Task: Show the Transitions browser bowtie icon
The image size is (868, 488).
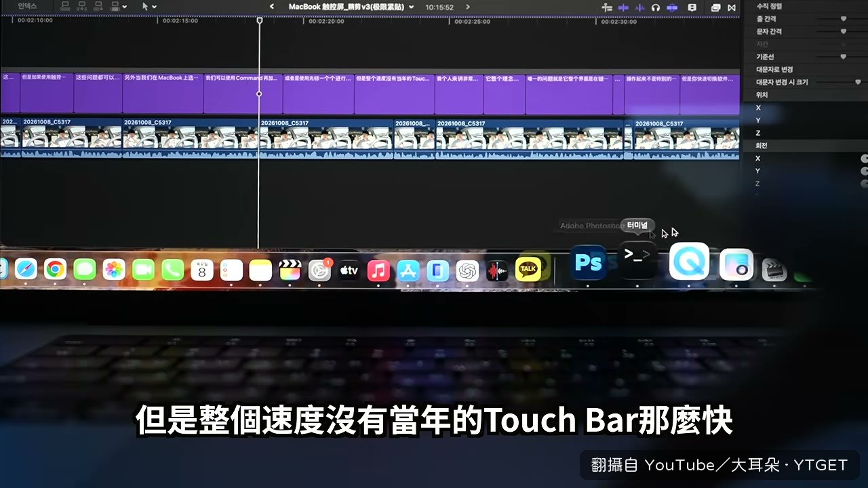Action: point(732,7)
